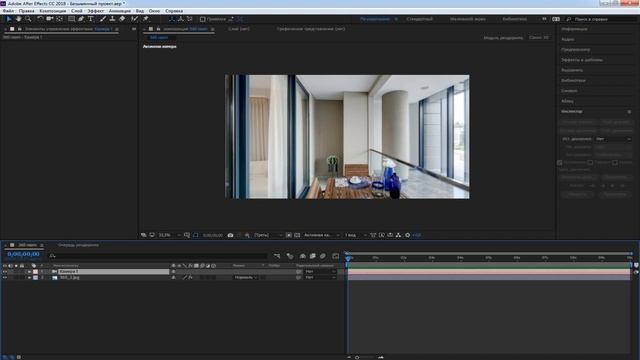Select the Type text tool

(x=91, y=19)
